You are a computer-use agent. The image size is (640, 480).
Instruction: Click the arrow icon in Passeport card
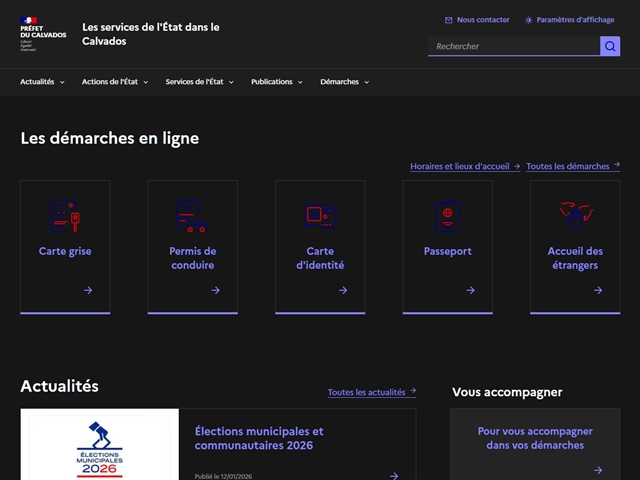click(470, 290)
